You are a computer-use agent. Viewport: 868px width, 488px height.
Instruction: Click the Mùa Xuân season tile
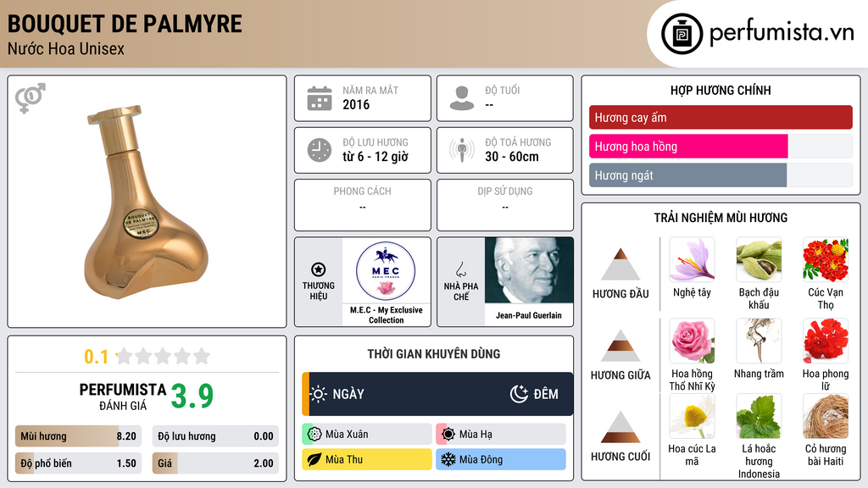coord(367,435)
